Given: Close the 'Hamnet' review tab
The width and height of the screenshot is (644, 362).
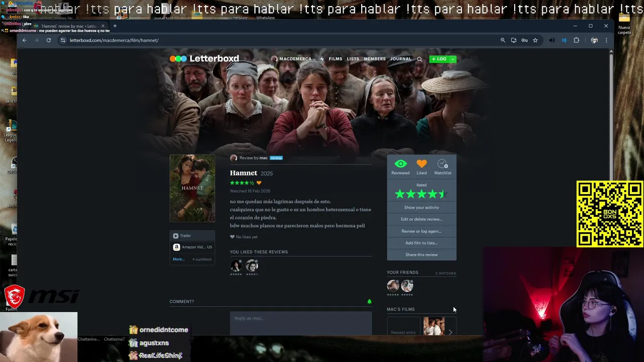Looking at the screenshot, I should [x=103, y=26].
